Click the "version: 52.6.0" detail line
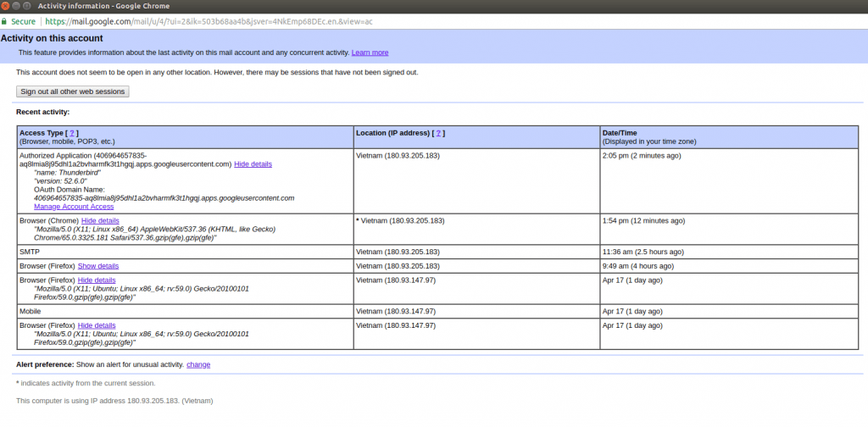Viewport: 868px width, 427px height. [60, 180]
